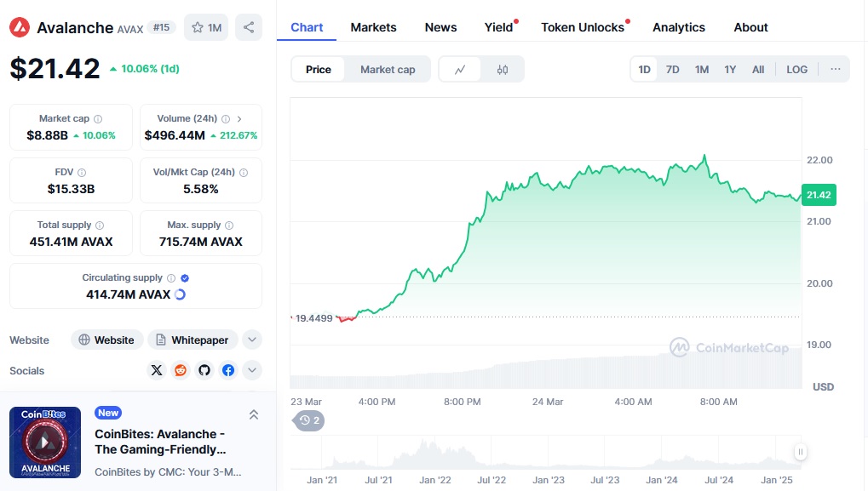Click the 451.41M AVAX total supply value

(x=71, y=242)
